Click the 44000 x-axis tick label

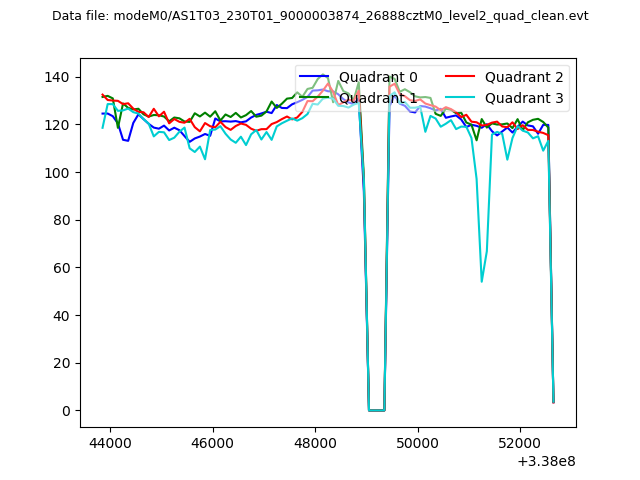[109, 443]
